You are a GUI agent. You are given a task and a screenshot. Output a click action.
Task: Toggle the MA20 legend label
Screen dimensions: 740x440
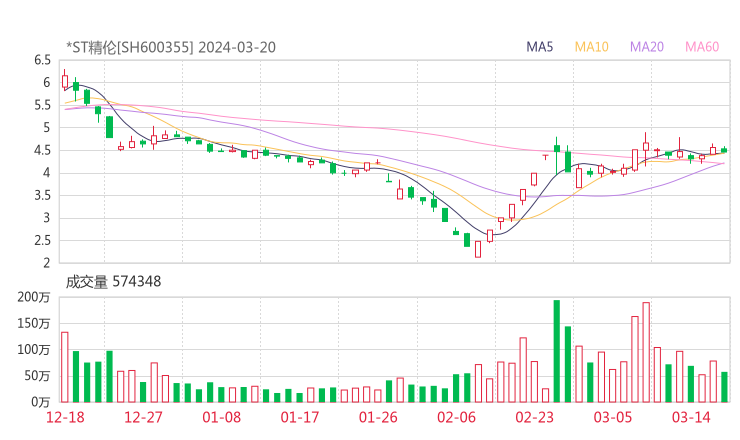(646, 46)
